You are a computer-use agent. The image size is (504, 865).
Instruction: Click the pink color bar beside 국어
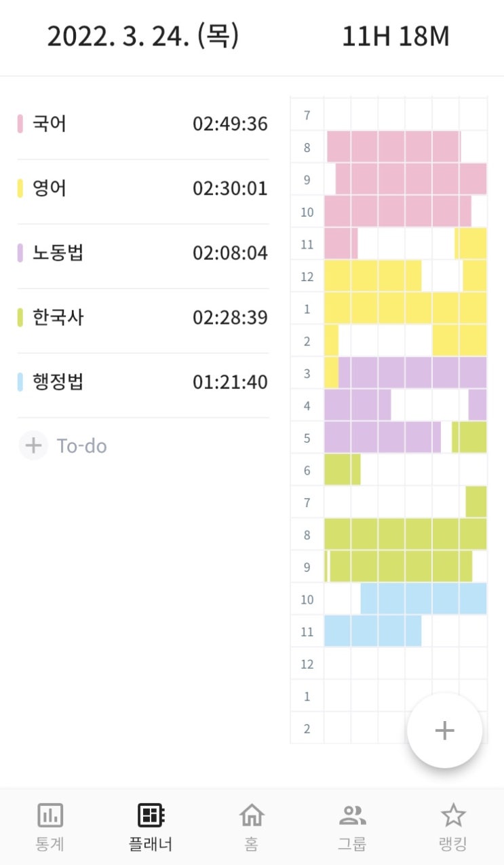click(20, 124)
